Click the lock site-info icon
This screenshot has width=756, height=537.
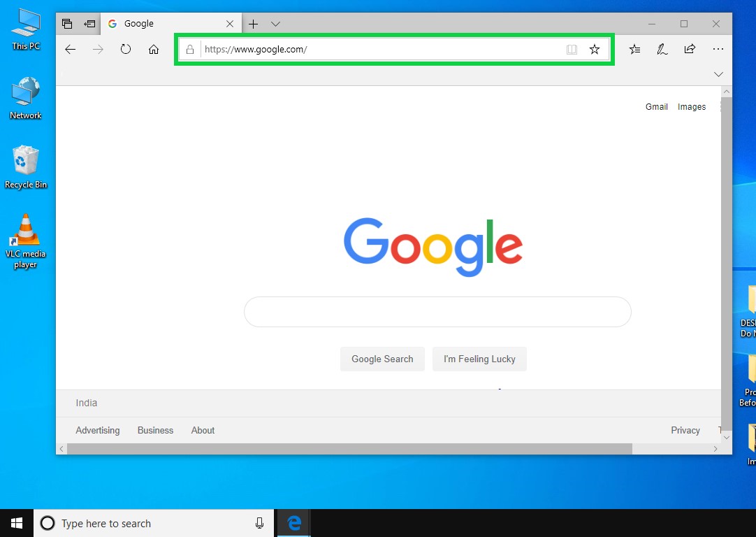(190, 49)
